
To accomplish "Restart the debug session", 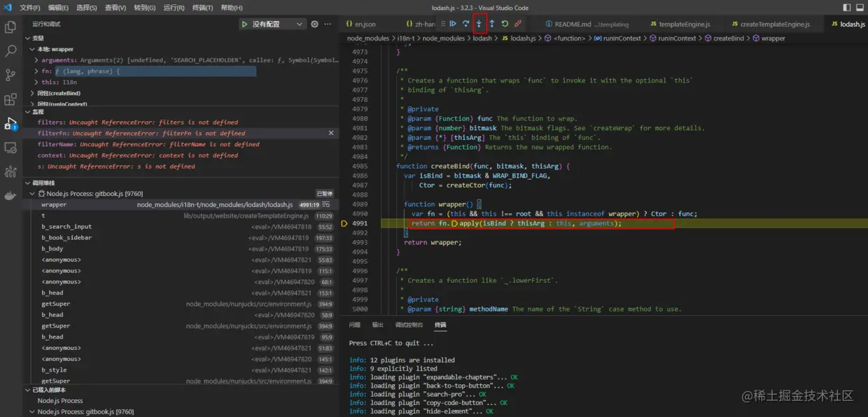I will point(505,24).
